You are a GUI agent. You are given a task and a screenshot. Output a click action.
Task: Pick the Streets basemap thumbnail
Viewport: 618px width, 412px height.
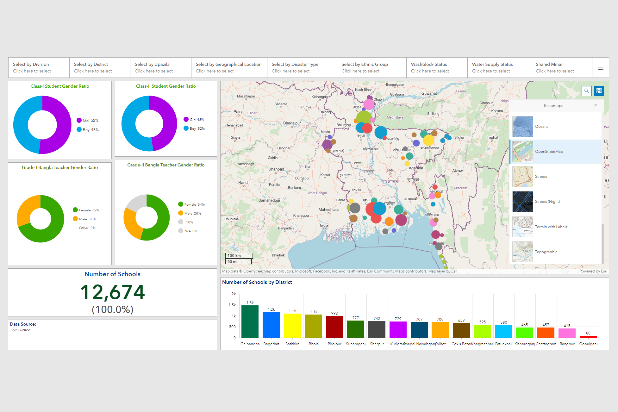click(x=525, y=177)
